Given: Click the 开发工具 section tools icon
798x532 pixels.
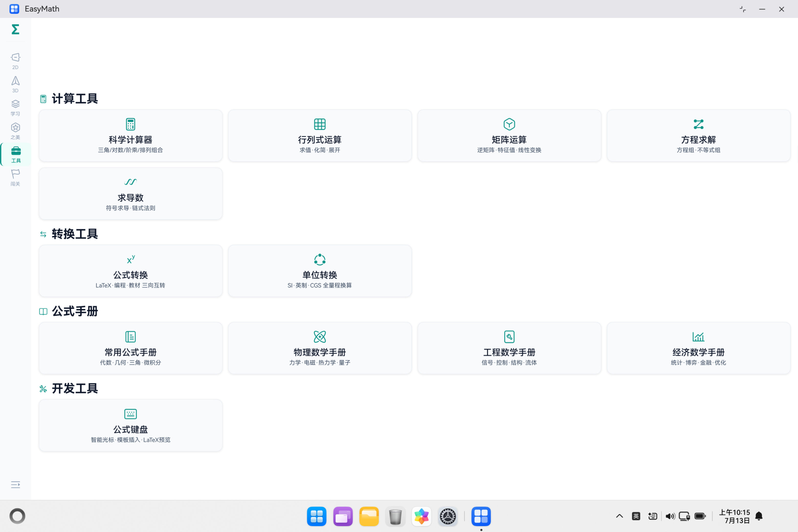Looking at the screenshot, I should pyautogui.click(x=43, y=389).
